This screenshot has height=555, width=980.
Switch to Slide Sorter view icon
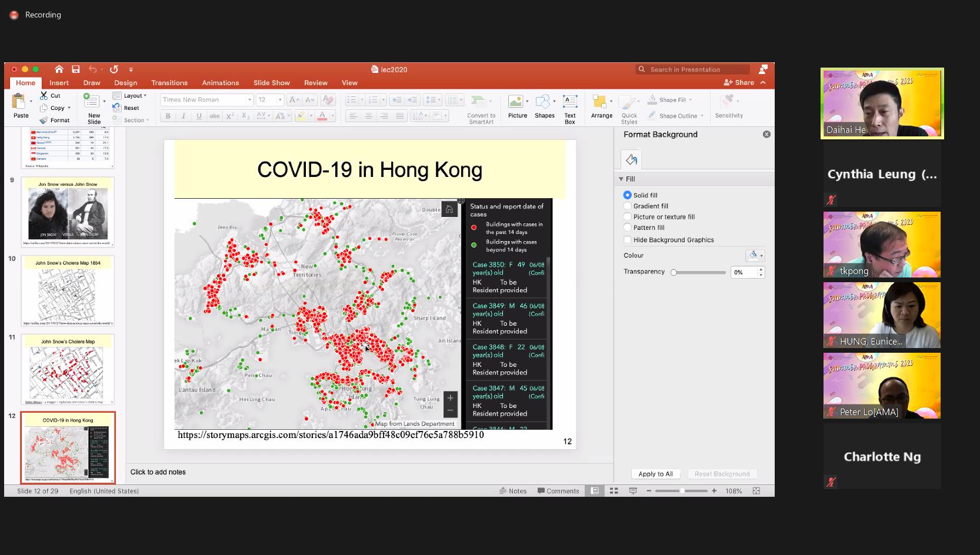coord(614,491)
